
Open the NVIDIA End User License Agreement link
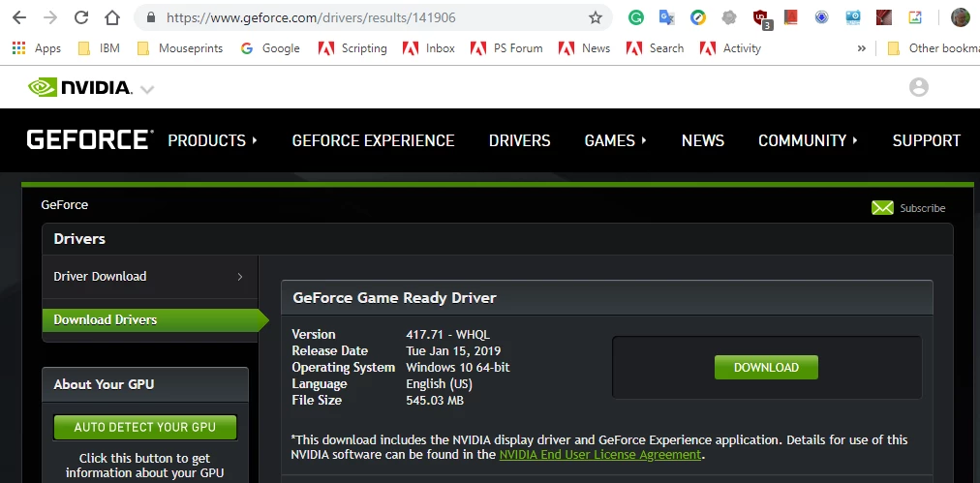[x=600, y=455]
